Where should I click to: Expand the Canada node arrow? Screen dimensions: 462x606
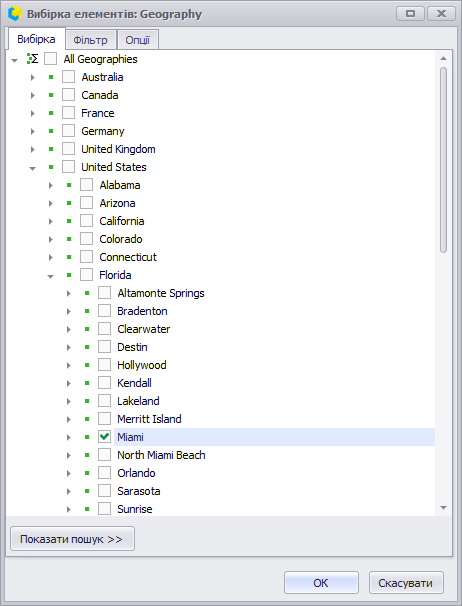pyautogui.click(x=32, y=95)
